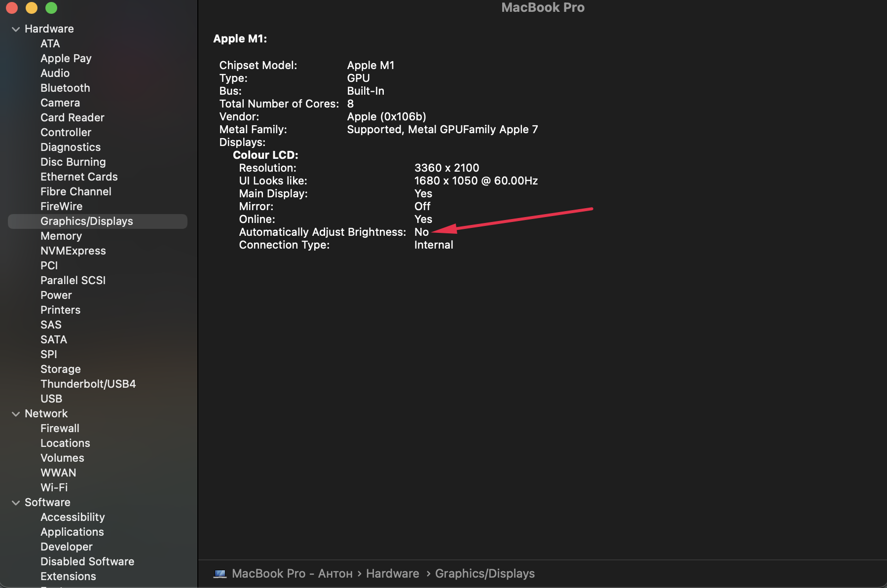The height and width of the screenshot is (588, 887).
Task: Select Disc Burning item
Action: (73, 162)
